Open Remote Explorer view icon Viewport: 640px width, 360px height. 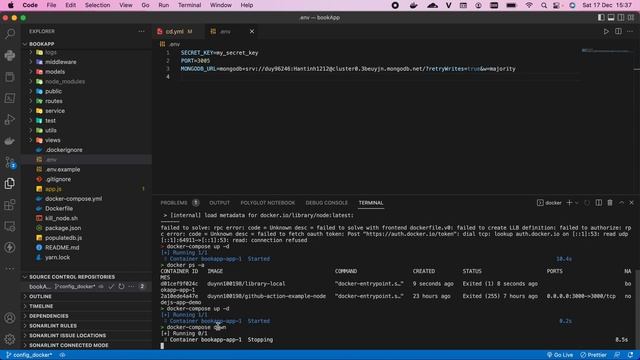click(10, 226)
